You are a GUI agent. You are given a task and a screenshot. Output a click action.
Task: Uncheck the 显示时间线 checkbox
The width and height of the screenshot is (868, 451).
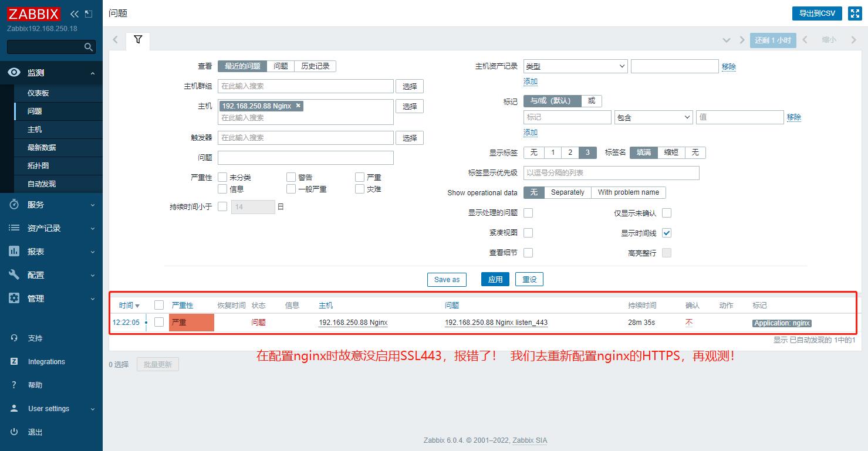coord(667,233)
